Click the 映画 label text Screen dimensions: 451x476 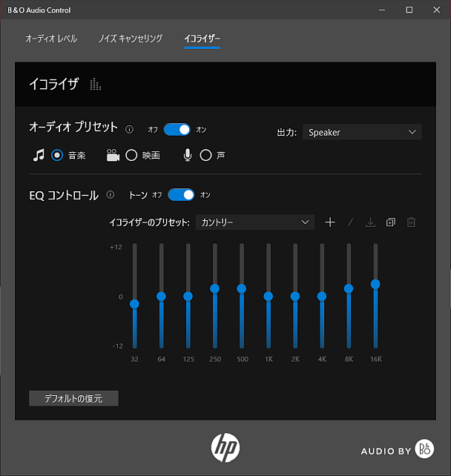pos(151,156)
